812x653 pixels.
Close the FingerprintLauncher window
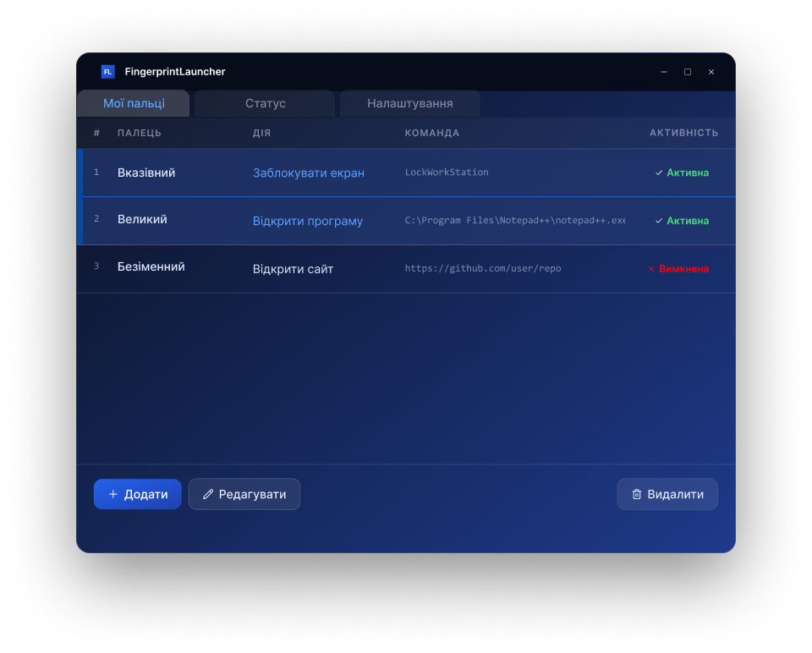tap(711, 72)
